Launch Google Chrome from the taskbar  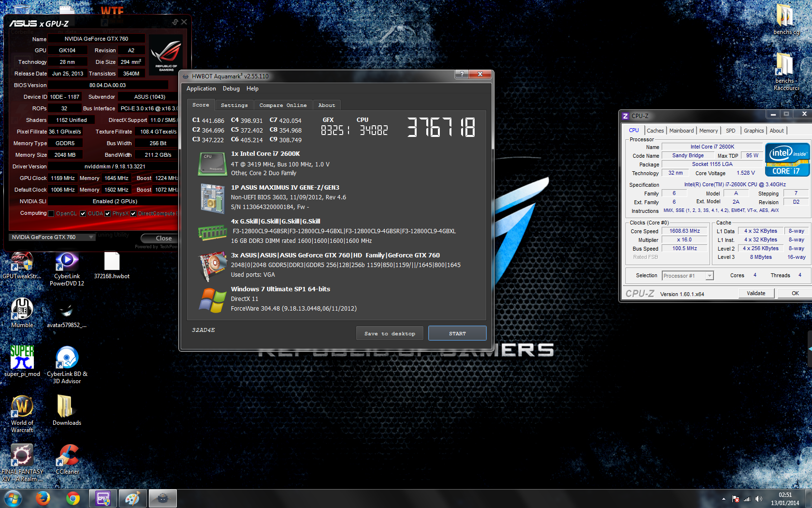pos(73,498)
